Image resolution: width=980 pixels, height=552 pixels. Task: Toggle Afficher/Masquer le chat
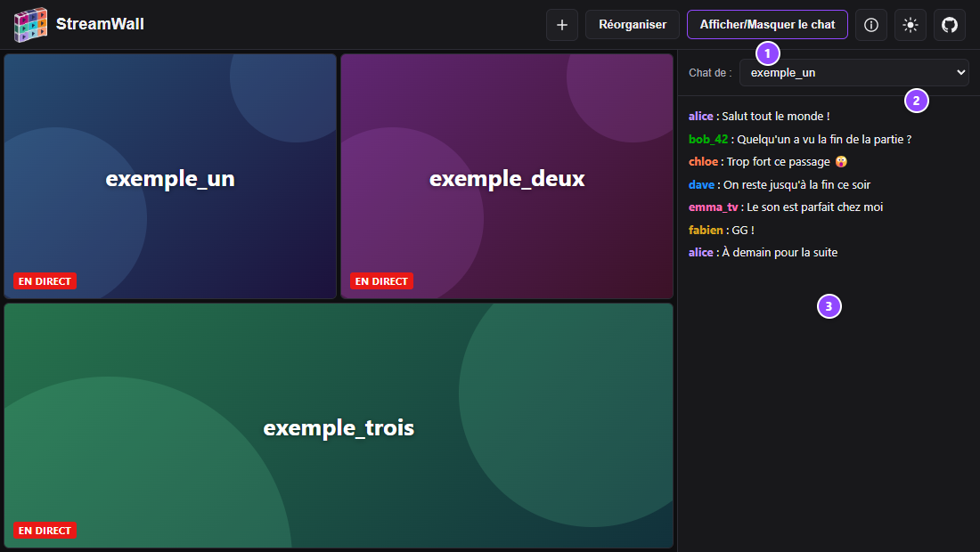pyautogui.click(x=767, y=25)
